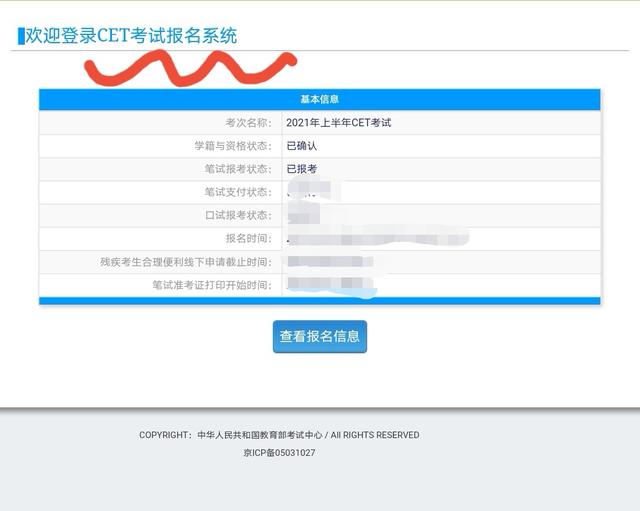Click the COPYRIGHT 中华人民共和国教育部考试中心 text

coord(279,435)
